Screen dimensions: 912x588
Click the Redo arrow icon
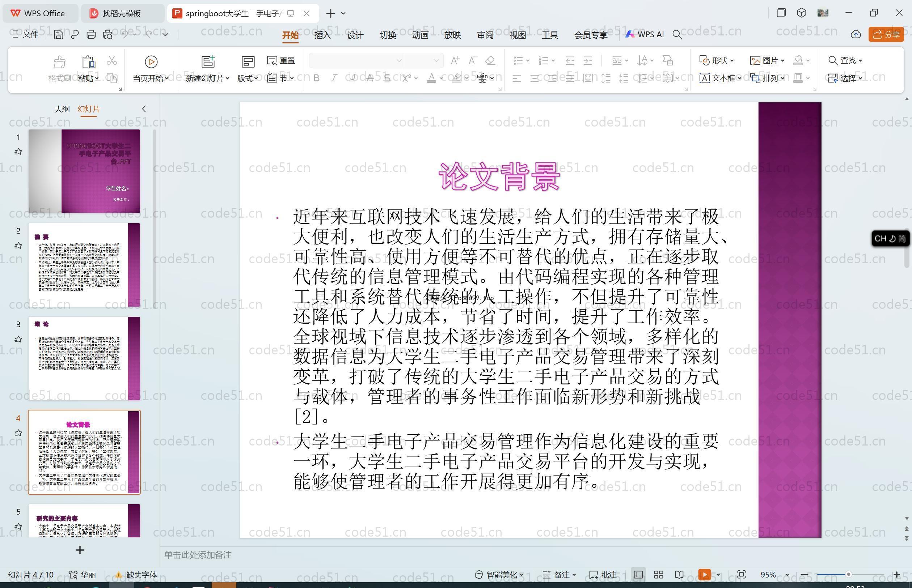coord(149,34)
